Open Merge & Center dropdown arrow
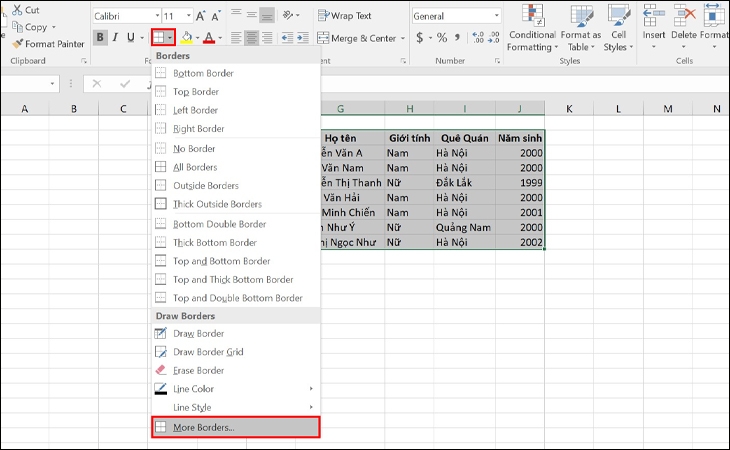This screenshot has height=450, width=730. tap(403, 38)
